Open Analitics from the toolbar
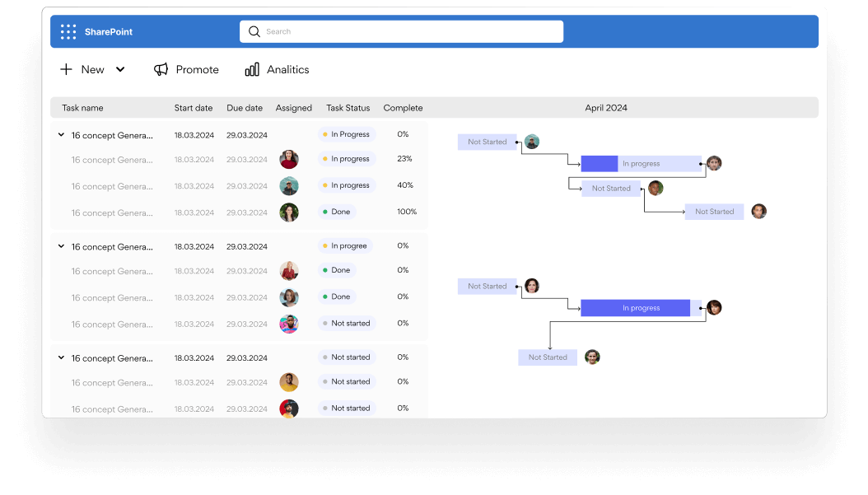This screenshot has height=495, width=868. point(277,69)
